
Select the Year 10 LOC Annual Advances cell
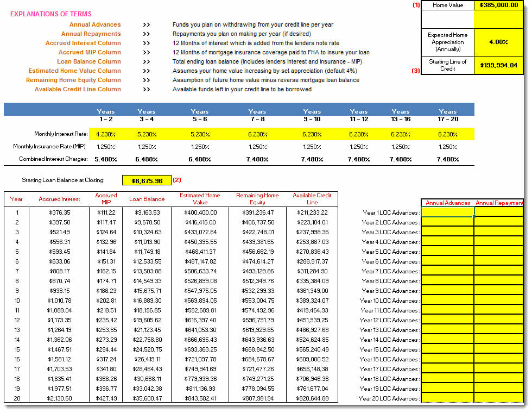447,301
